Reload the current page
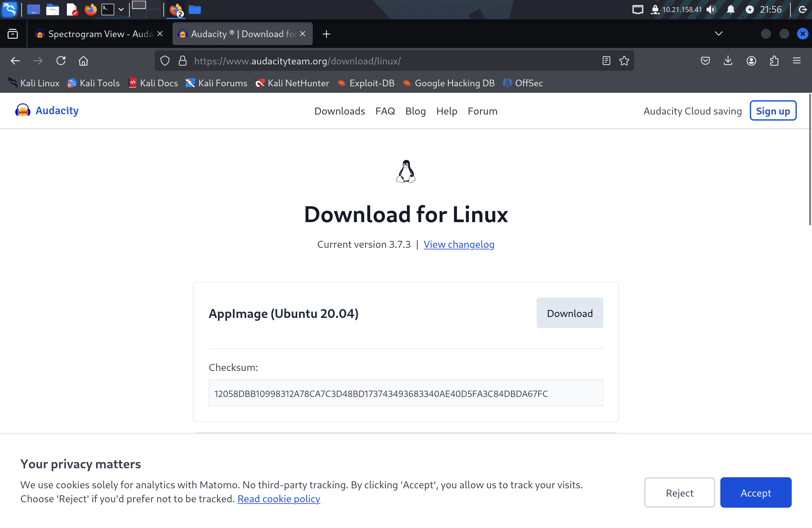Screen dimensions: 812x528 point(61,61)
